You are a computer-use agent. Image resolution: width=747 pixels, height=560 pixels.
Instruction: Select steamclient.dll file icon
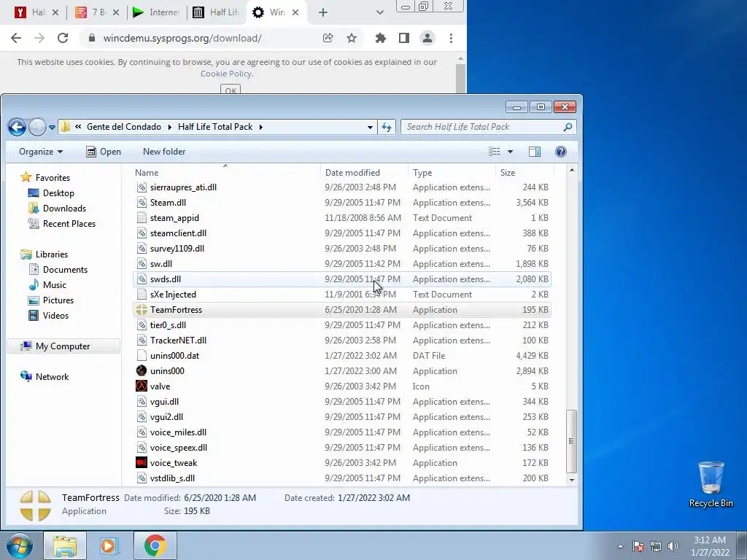click(142, 233)
